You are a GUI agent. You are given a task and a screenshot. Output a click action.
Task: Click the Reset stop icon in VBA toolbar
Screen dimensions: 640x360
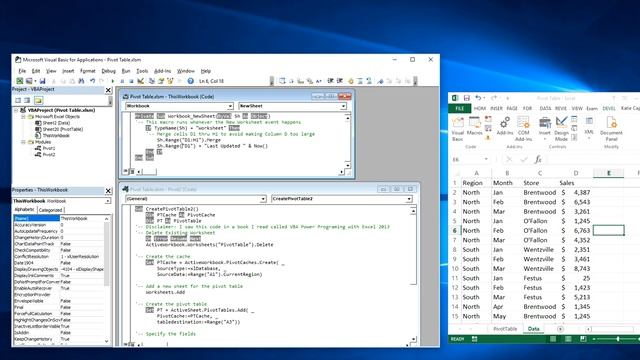(x=131, y=81)
